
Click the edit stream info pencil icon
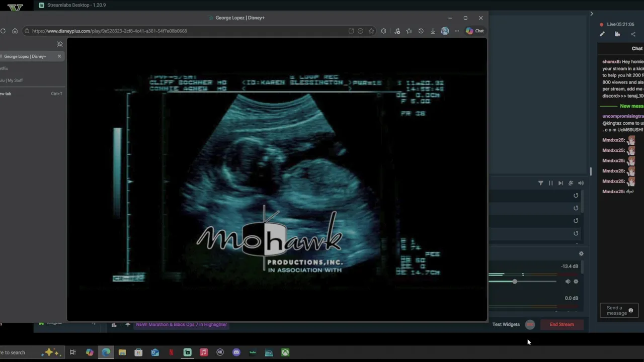[602, 34]
